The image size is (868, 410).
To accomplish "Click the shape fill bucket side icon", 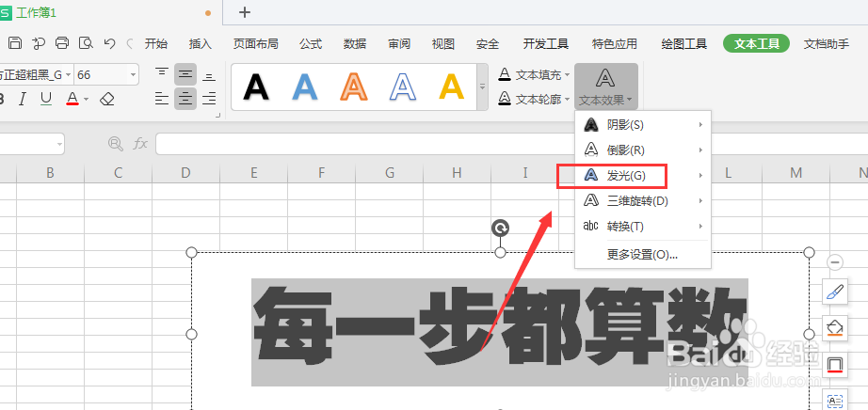I will [x=835, y=328].
